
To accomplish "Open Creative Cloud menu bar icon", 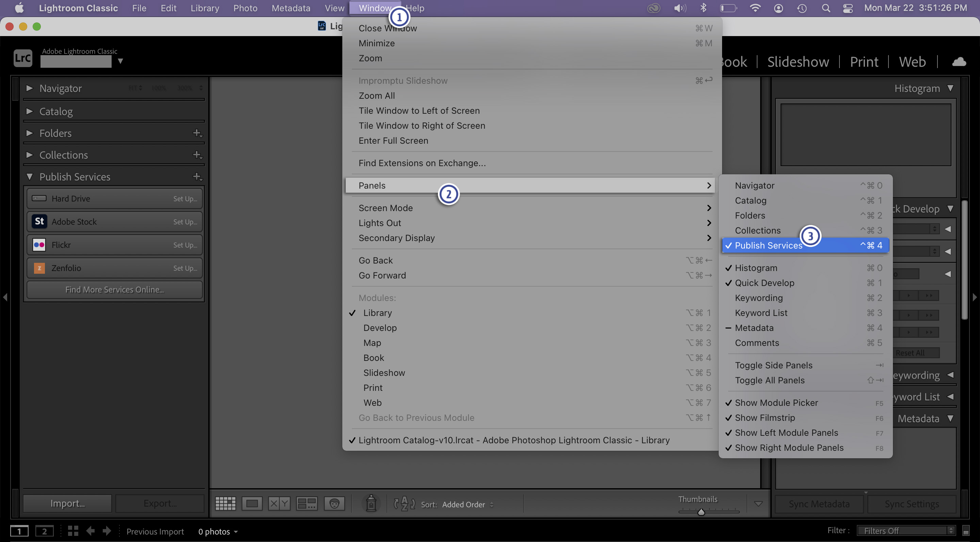I will [x=654, y=8].
